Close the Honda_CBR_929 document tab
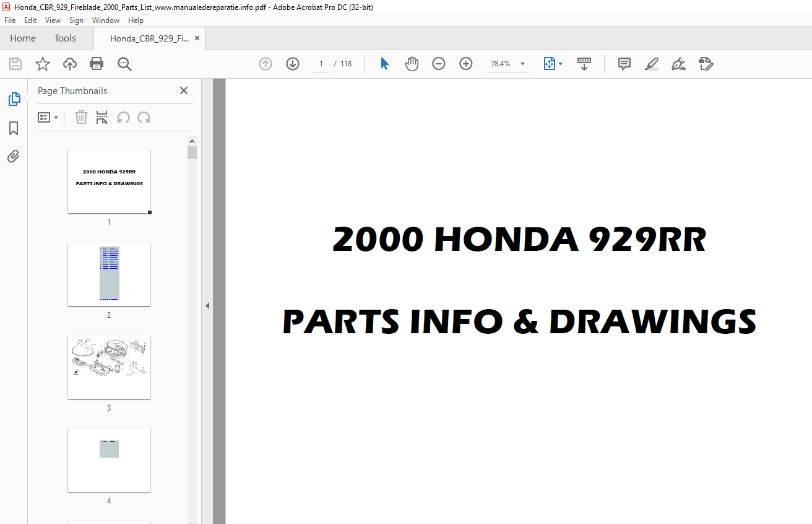This screenshot has height=524, width=812. click(197, 38)
